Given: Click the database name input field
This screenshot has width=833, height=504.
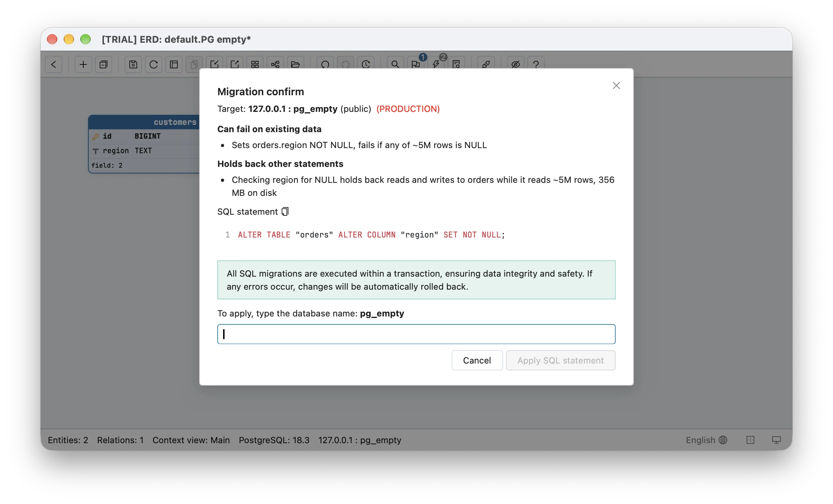Looking at the screenshot, I should pos(416,334).
